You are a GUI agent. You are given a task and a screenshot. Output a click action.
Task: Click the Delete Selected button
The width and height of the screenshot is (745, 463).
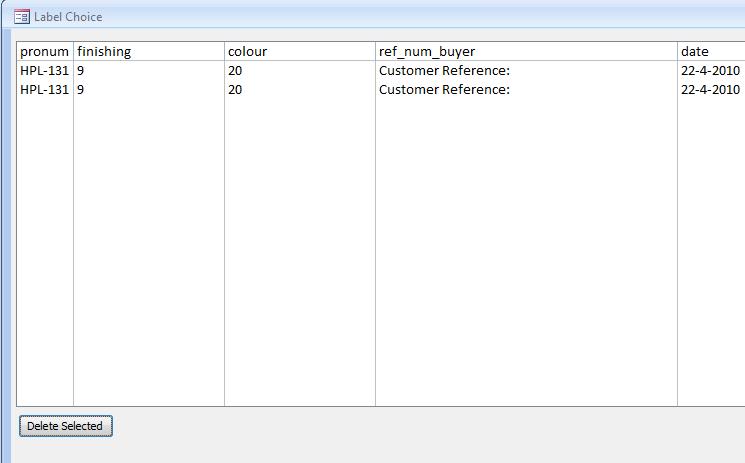pyautogui.click(x=66, y=426)
